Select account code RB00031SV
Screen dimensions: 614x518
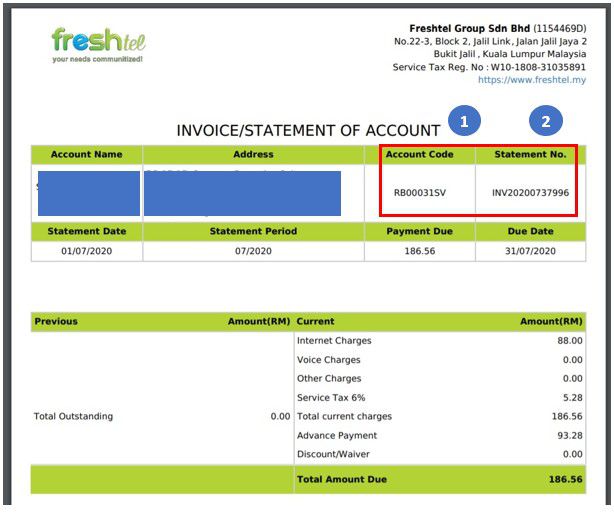420,193
